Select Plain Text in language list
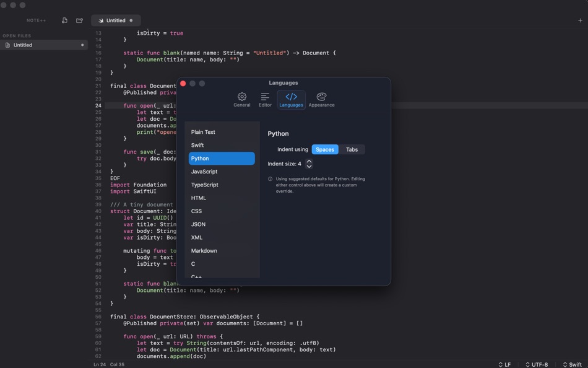588x368 pixels. pos(222,132)
